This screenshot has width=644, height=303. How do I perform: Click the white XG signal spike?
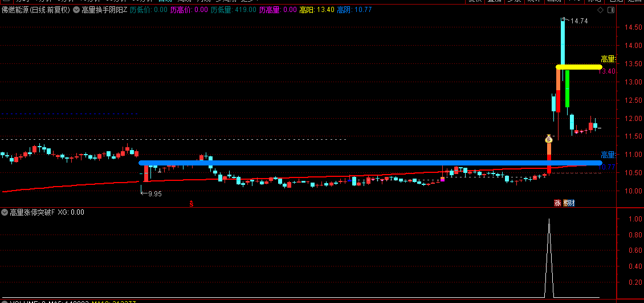point(549,258)
